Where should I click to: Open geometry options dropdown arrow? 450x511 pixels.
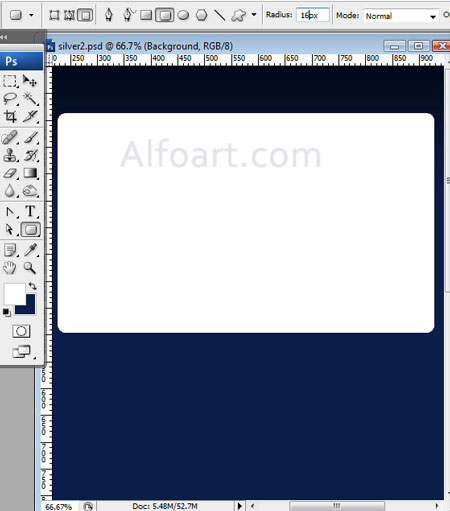tap(254, 15)
